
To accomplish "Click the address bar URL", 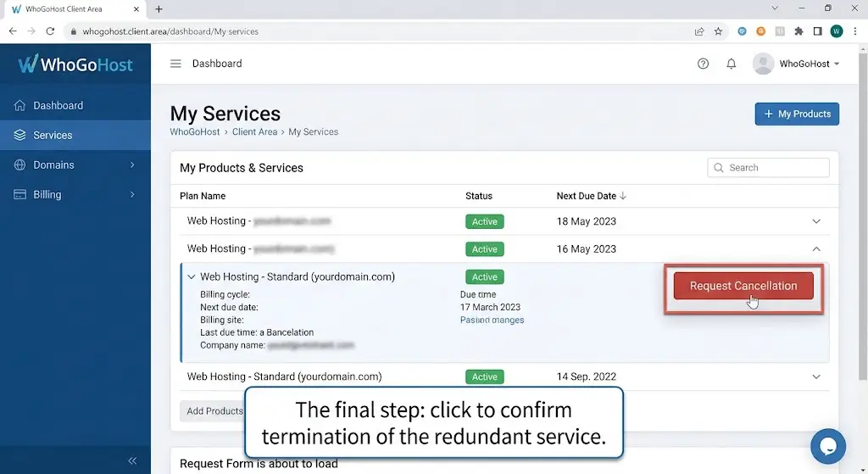I will (170, 31).
